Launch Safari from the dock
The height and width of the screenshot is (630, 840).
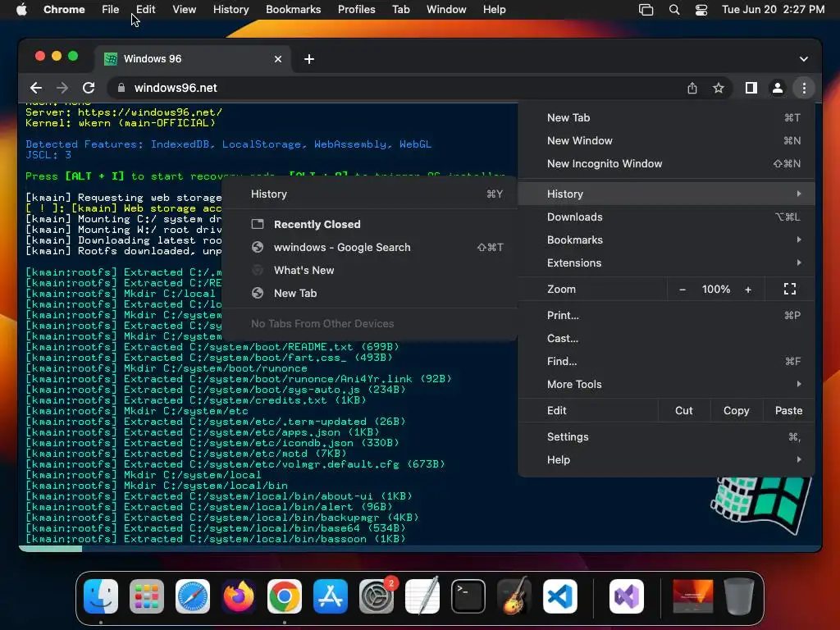click(x=193, y=596)
